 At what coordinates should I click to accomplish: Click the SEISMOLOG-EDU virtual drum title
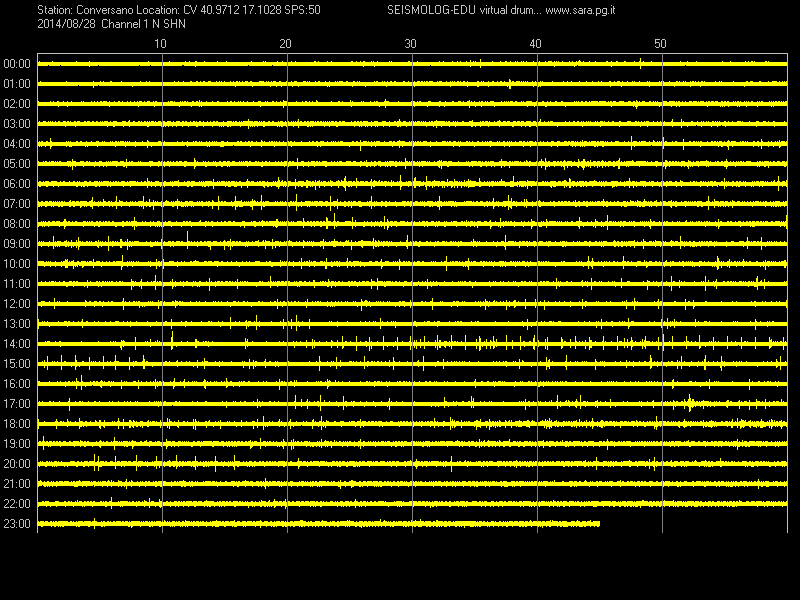click(464, 10)
